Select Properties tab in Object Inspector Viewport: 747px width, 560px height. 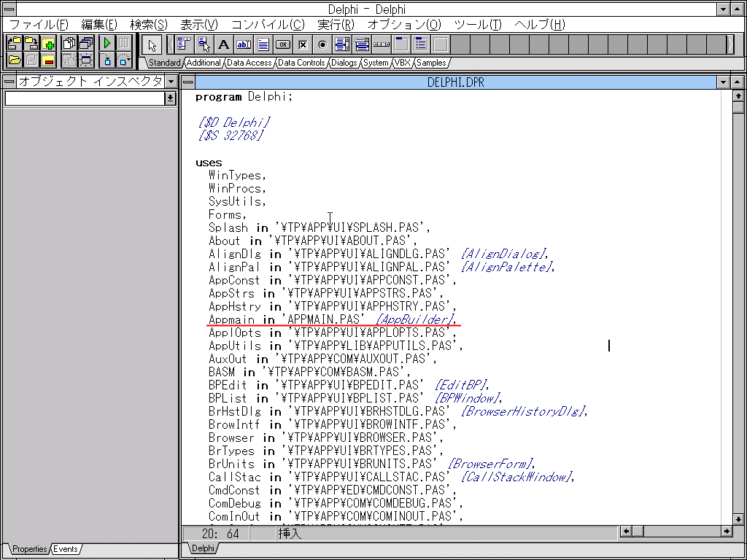coord(29,549)
